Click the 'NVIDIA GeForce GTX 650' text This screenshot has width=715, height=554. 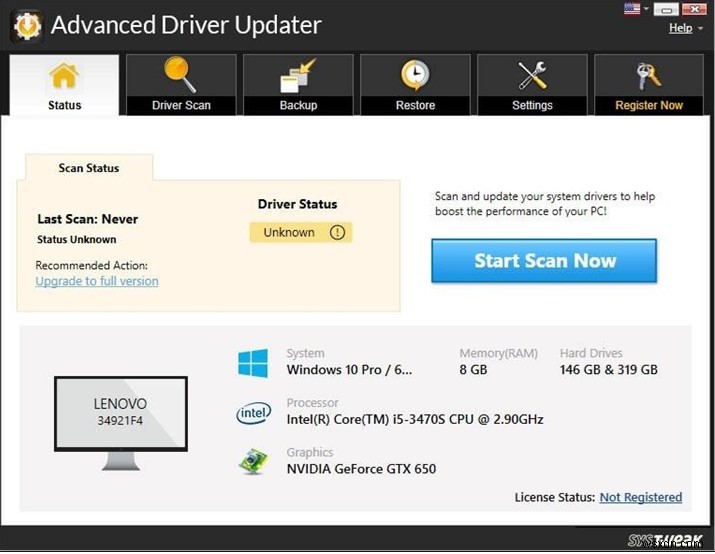(x=361, y=469)
